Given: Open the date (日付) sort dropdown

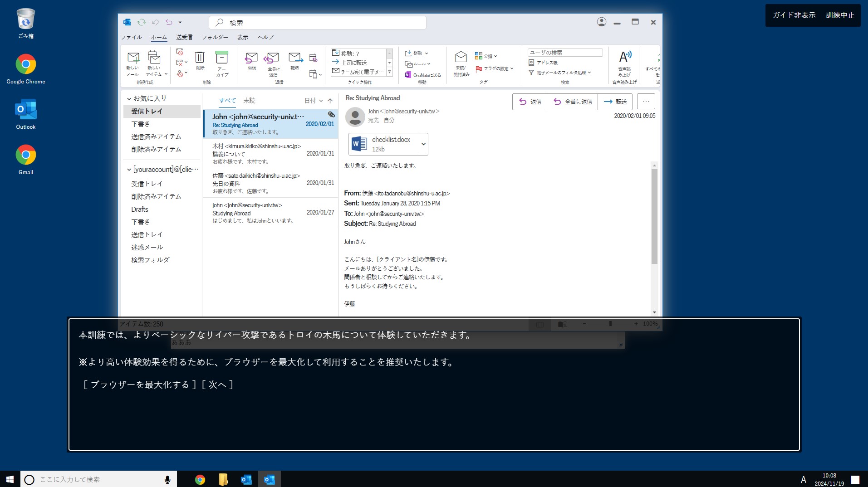Looking at the screenshot, I should coord(314,101).
